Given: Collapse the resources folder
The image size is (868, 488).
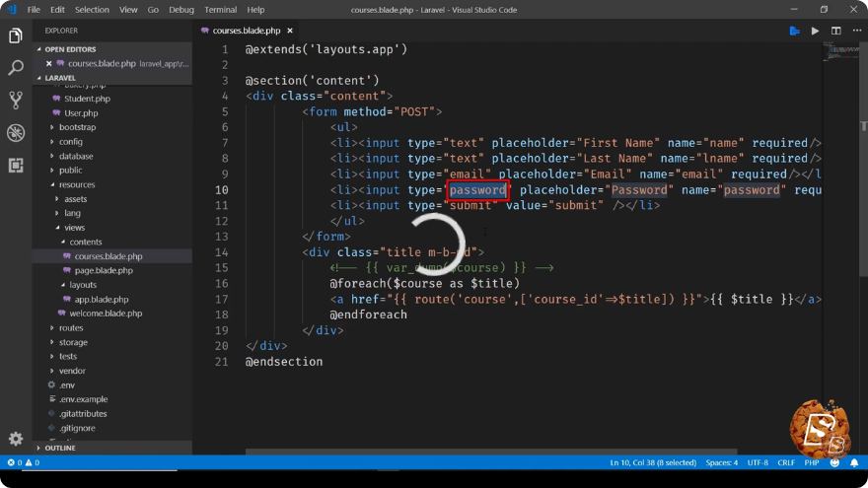Looking at the screenshot, I should [77, 184].
